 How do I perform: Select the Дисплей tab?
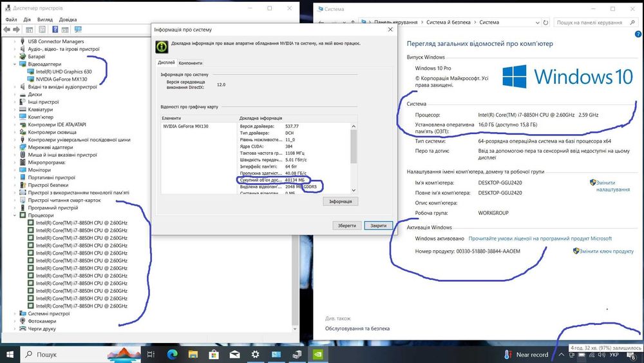[166, 63]
